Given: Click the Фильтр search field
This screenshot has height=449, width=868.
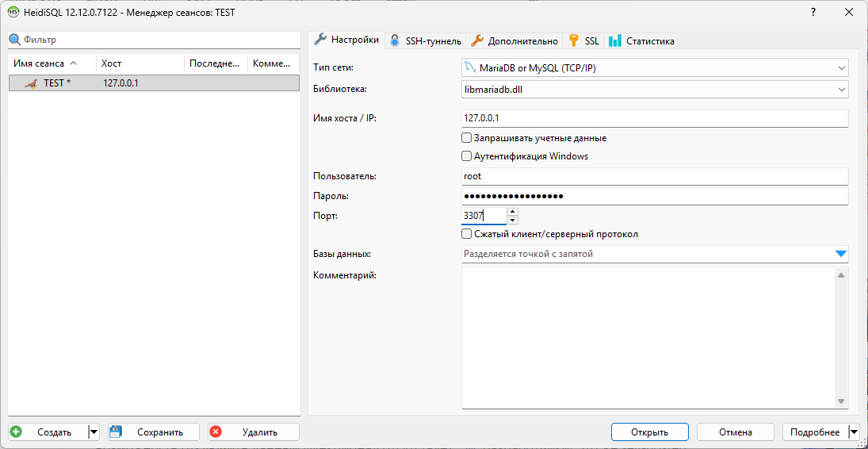Looking at the screenshot, I should (x=159, y=40).
